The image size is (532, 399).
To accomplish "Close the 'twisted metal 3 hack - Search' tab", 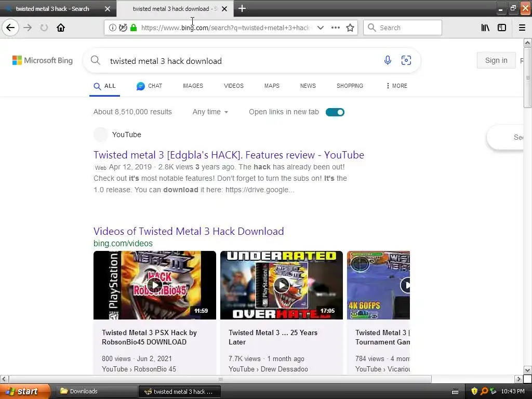I will (x=108, y=9).
